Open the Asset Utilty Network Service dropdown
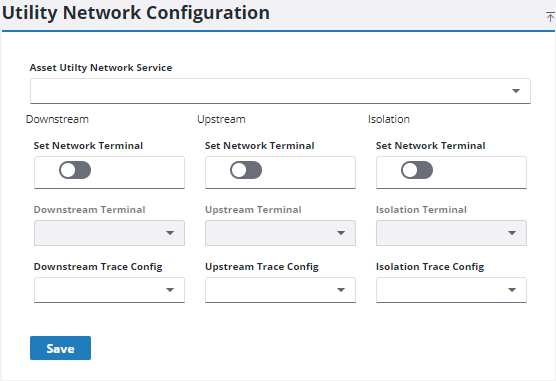Image resolution: width=556 pixels, height=381 pixels. [280, 91]
